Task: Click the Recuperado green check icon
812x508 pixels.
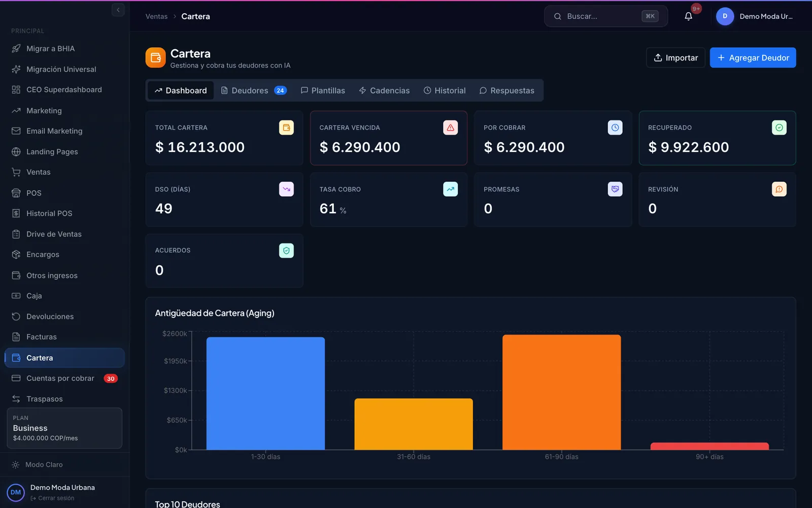Action: pos(779,128)
